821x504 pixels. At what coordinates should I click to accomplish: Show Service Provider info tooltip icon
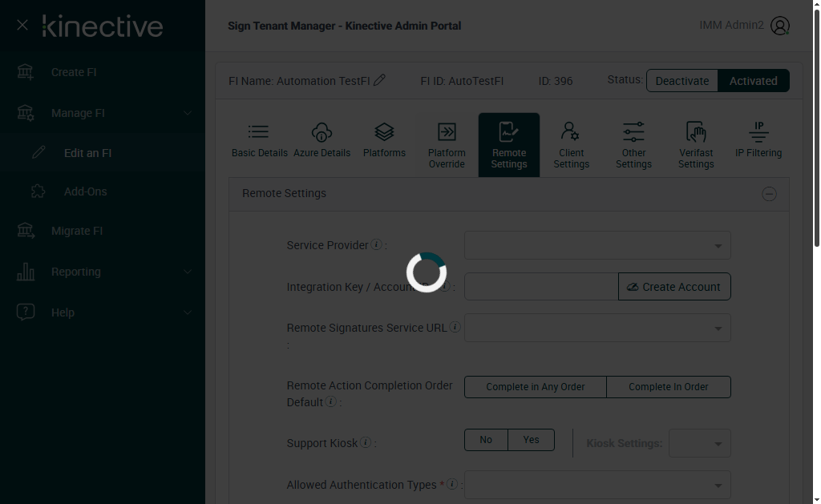(376, 244)
